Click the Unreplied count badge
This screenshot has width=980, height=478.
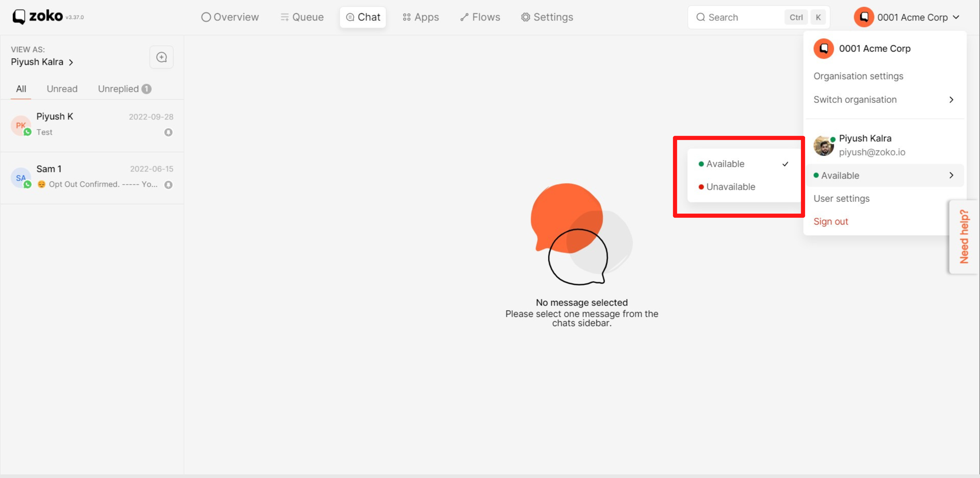[146, 88]
